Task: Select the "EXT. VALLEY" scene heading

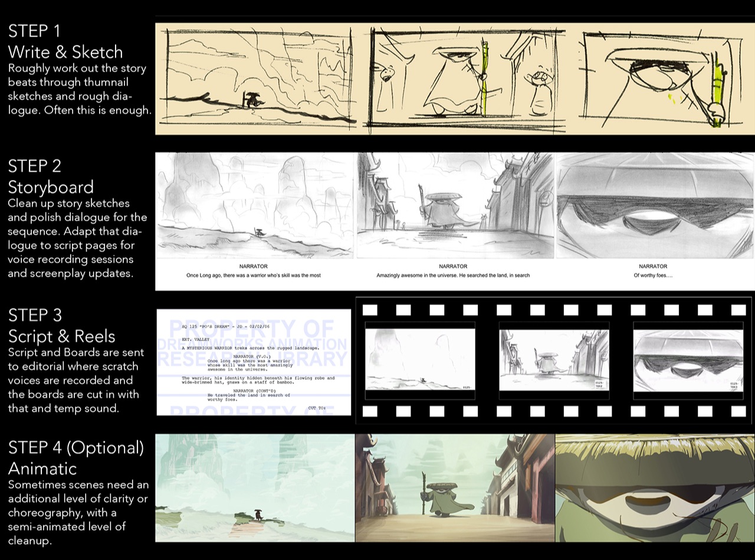Action: tap(197, 340)
